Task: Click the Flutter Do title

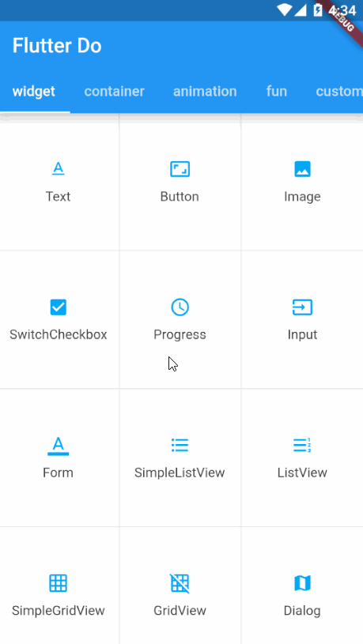Action: (x=57, y=46)
